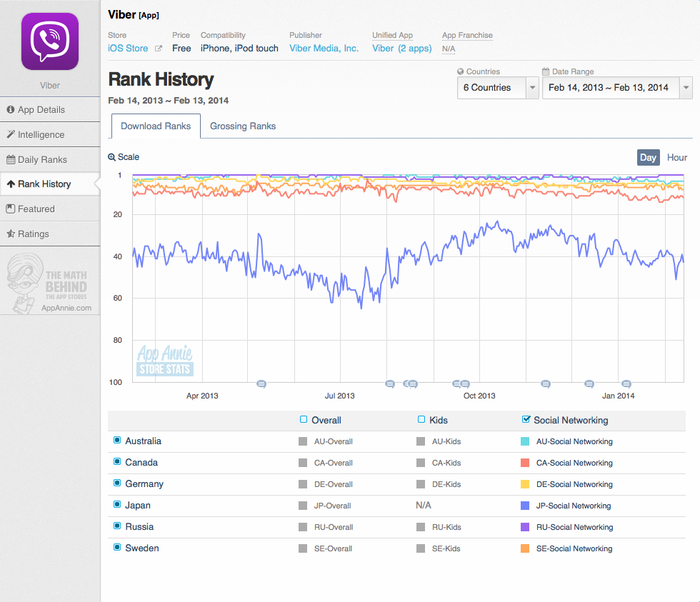The image size is (700, 602).
Task: Toggle the Canada country row
Action: pyautogui.click(x=117, y=462)
